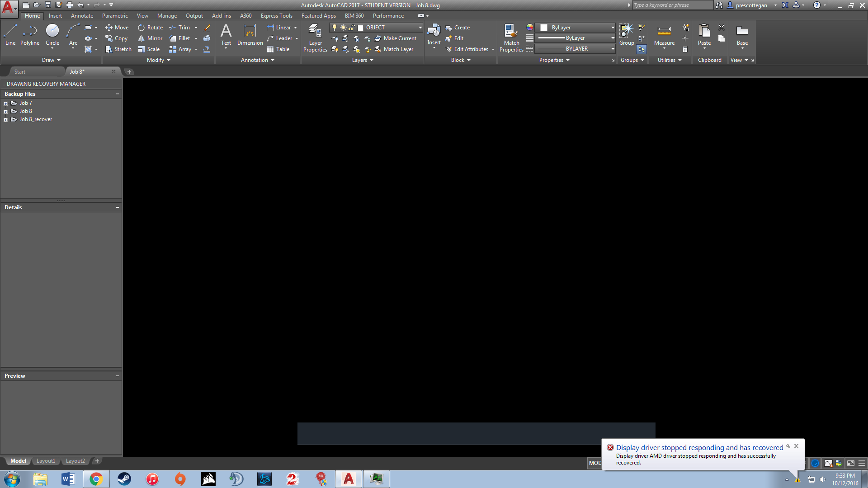Toggle layer on/off lightbulb in layer dropdown
Viewport: 868px width, 488px height.
point(335,28)
